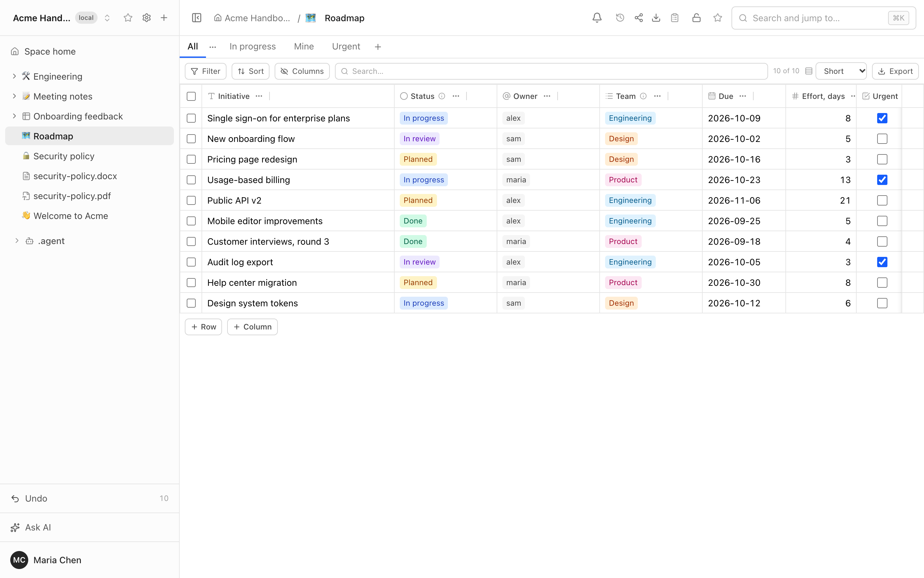Expand the Engineering tree item
Image resolution: width=924 pixels, height=578 pixels.
[14, 76]
